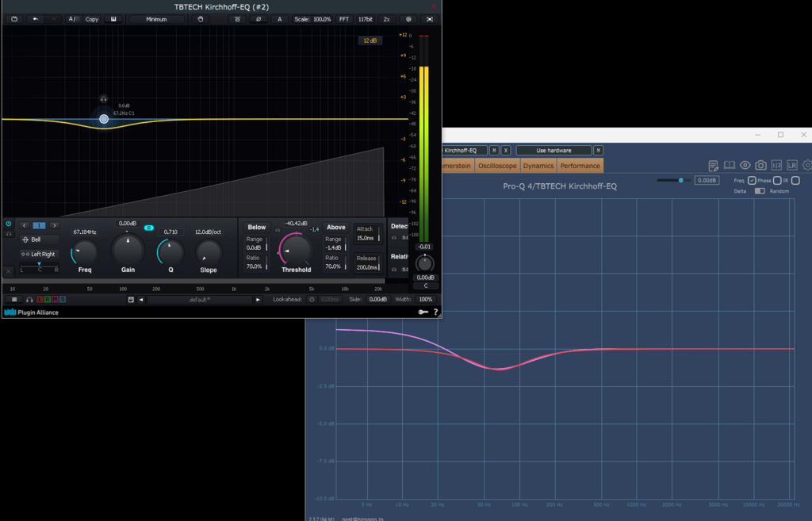Click the undo arrow in Kirchhoff-EQ
The height and width of the screenshot is (521, 812).
[35, 19]
